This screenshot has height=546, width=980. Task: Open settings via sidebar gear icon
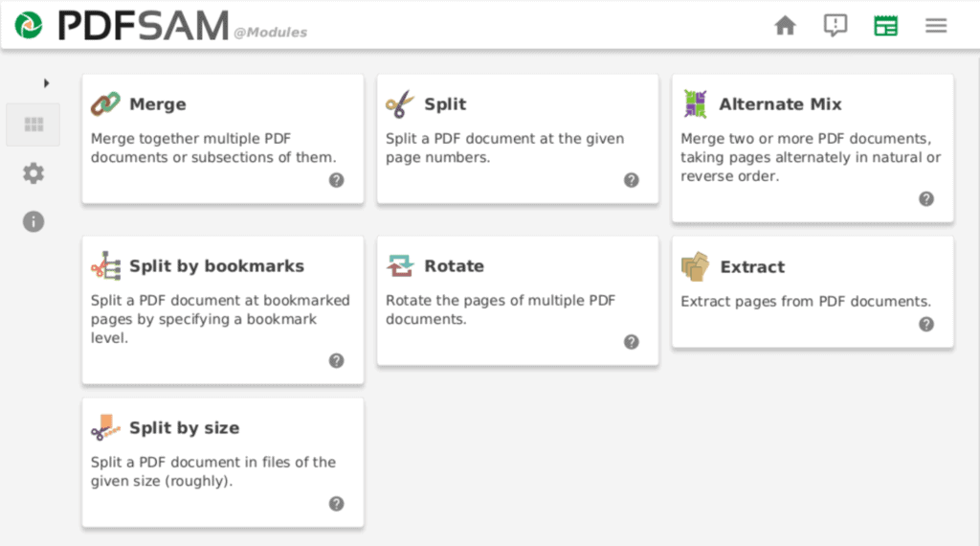point(33,173)
